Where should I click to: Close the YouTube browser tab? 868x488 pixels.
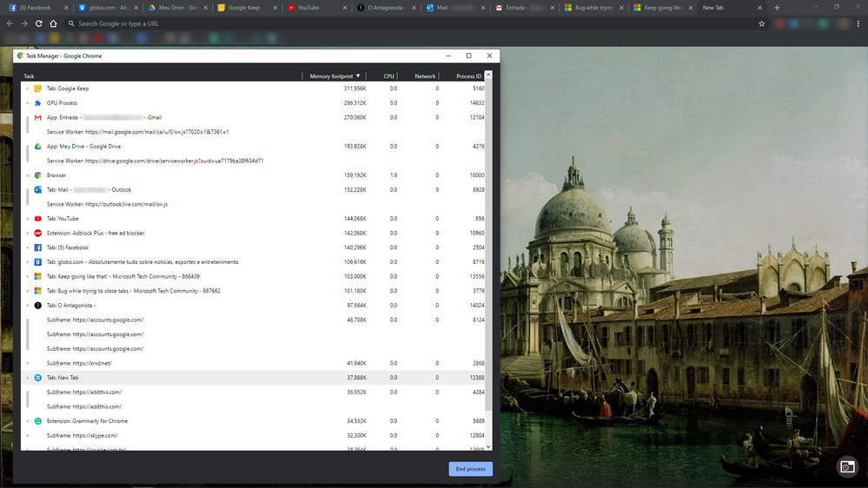pyautogui.click(x=345, y=8)
